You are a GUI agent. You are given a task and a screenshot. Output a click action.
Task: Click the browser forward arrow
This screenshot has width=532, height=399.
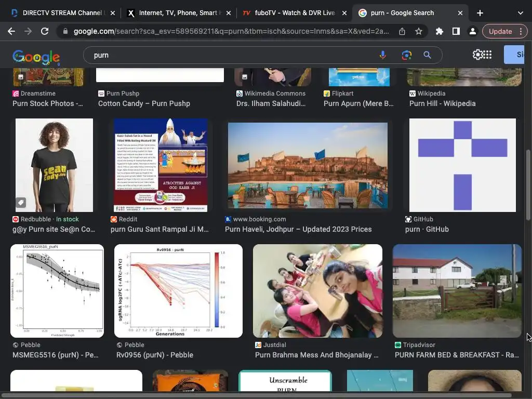(x=28, y=31)
